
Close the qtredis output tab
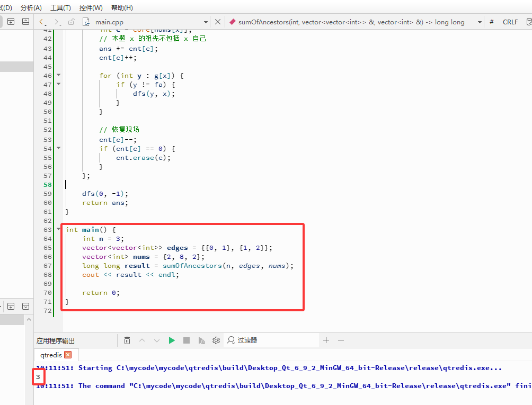[x=68, y=355]
